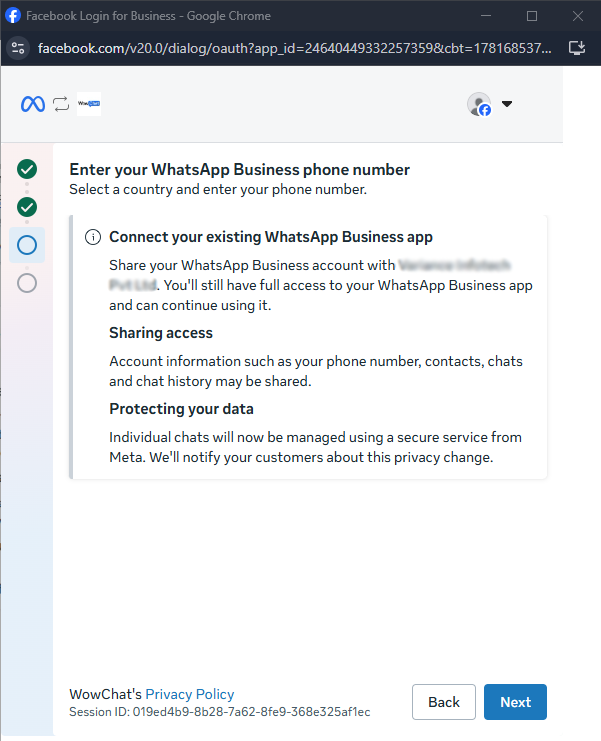This screenshot has height=741, width=601.
Task: Click 'Enter your WhatsApp Business phone number' heading
Action: (240, 169)
